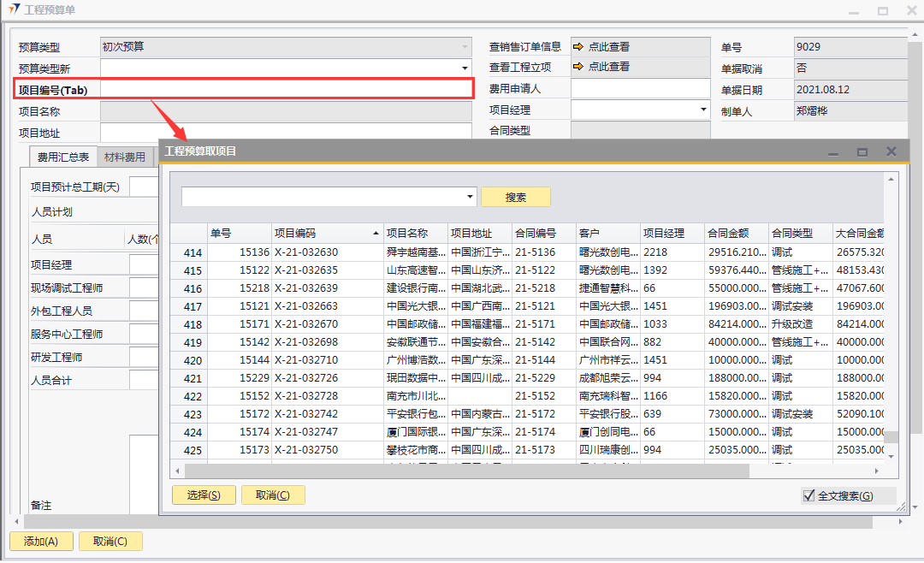Open the search criteria dropdown in dialog
The image size is (924, 563).
coord(470,197)
